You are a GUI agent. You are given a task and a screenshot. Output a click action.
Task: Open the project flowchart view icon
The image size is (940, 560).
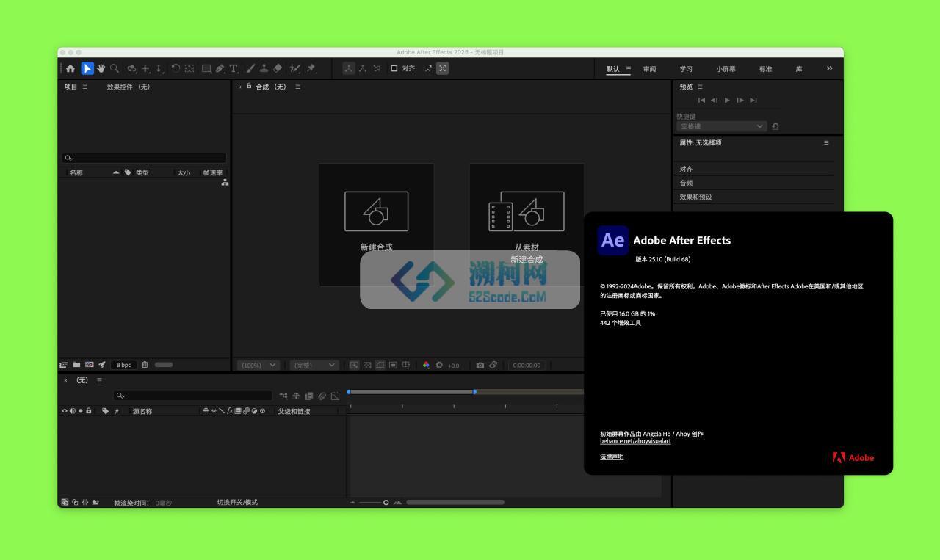[x=225, y=183]
